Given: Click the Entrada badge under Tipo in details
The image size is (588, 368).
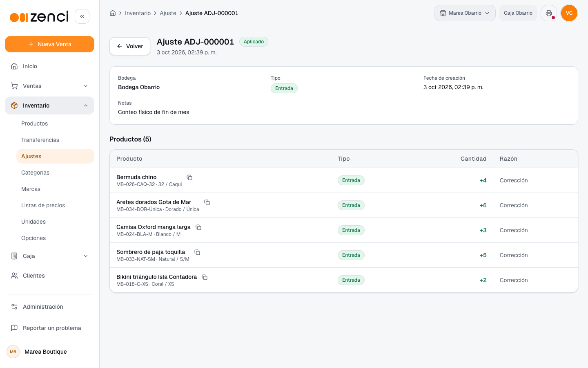Looking at the screenshot, I should click(x=284, y=88).
